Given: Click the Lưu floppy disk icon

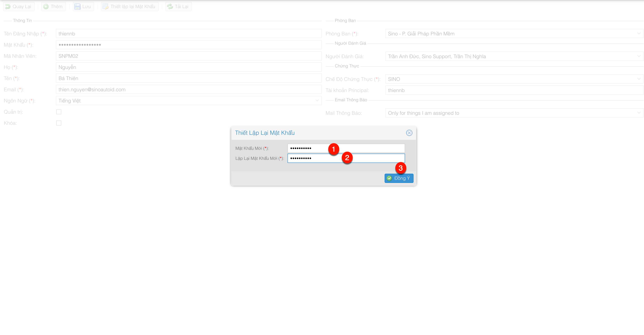Looking at the screenshot, I should pyautogui.click(x=77, y=7).
